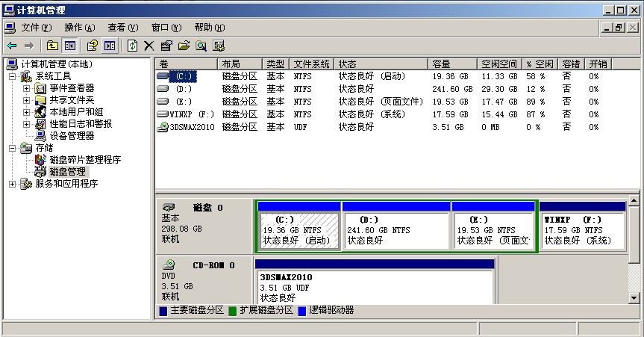This screenshot has width=644, height=337.
Task: Click the 系统工具 icon
Action: point(26,76)
